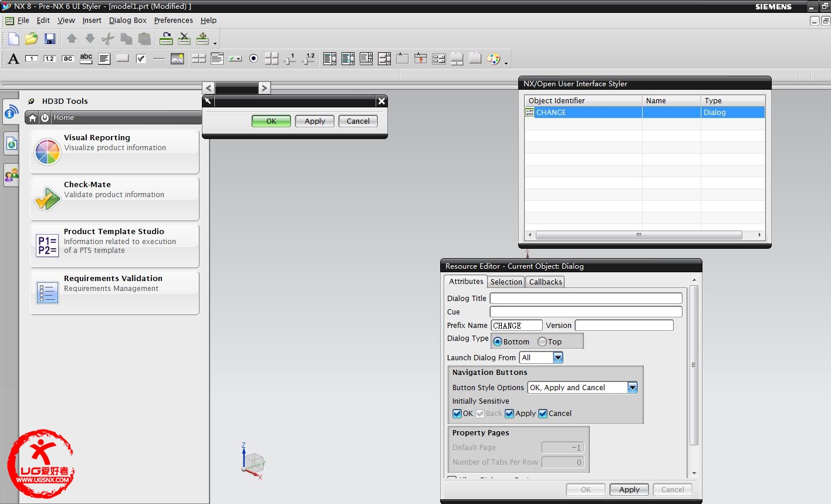This screenshot has width=831, height=504.
Task: Insert a real scale slider icon
Action: tap(308, 59)
